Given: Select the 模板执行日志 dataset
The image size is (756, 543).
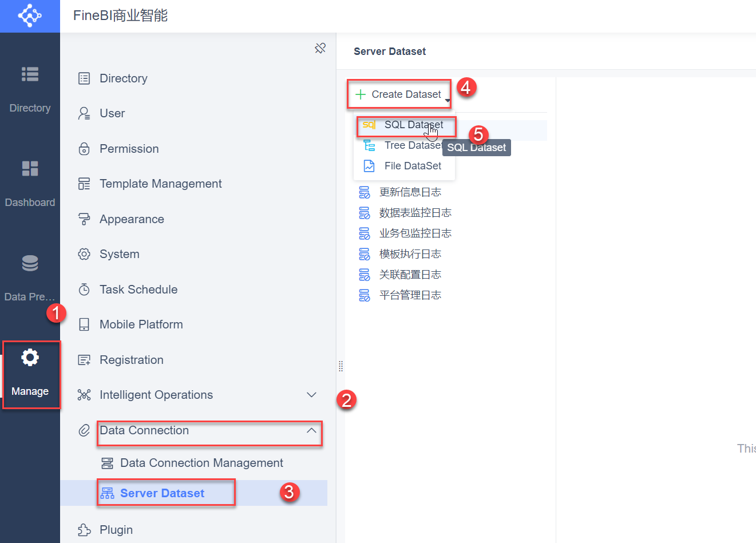Looking at the screenshot, I should [x=410, y=254].
